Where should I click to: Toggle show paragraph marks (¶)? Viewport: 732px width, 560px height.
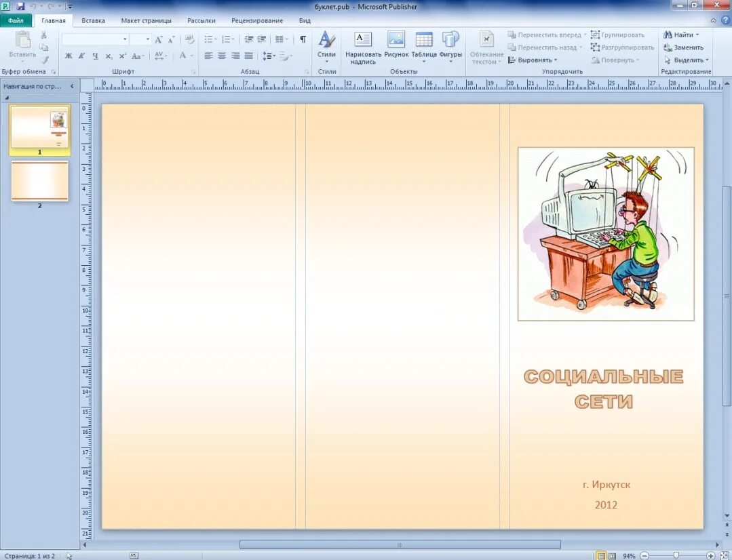pos(303,39)
